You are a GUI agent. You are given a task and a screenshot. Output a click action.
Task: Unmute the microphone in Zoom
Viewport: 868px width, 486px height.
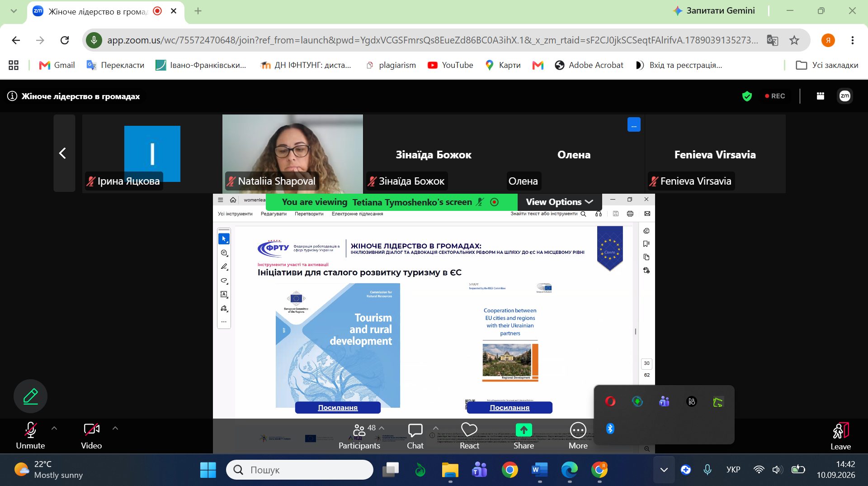[x=30, y=436]
